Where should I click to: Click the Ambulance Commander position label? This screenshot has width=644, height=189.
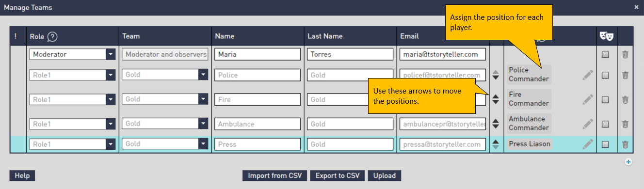(529, 123)
